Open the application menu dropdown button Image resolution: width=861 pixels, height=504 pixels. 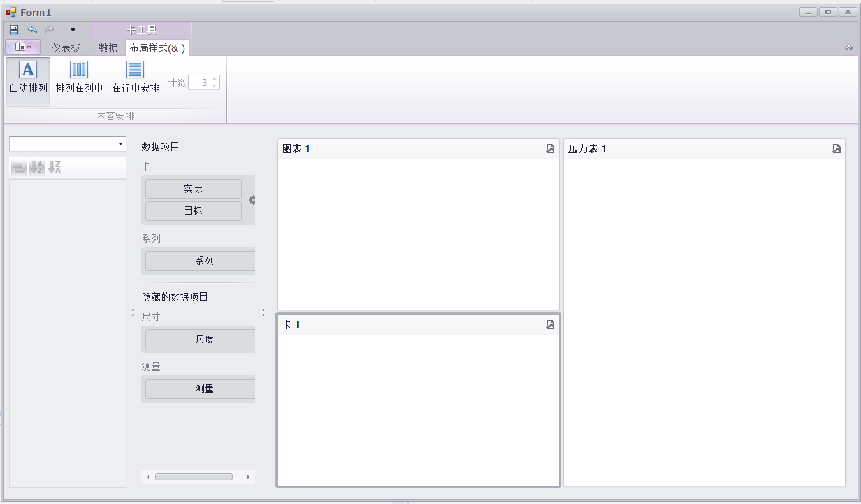pos(23,47)
